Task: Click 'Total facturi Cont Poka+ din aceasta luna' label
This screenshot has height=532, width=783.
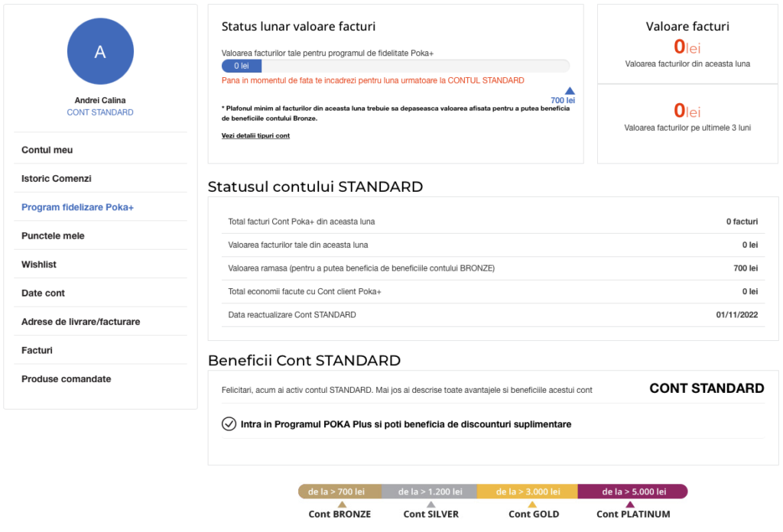Action: pyautogui.click(x=301, y=222)
